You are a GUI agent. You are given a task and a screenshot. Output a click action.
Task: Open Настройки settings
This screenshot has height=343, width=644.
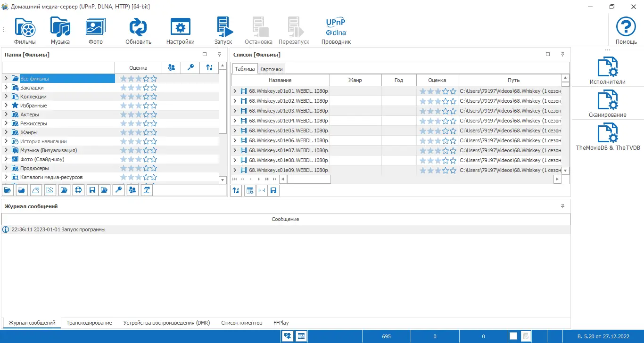pos(180,31)
